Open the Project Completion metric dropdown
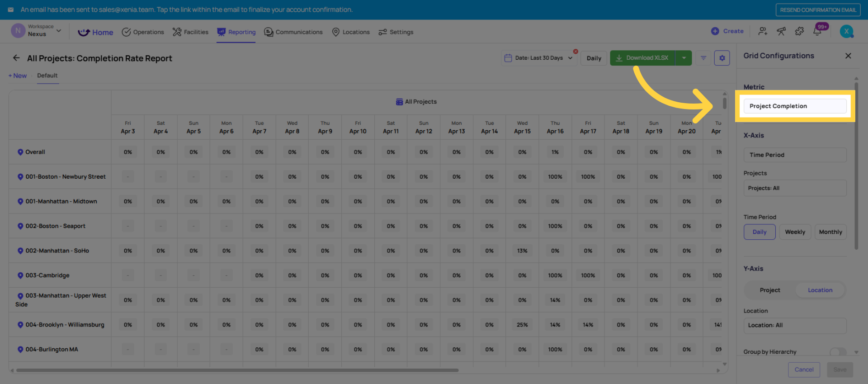 pyautogui.click(x=795, y=106)
